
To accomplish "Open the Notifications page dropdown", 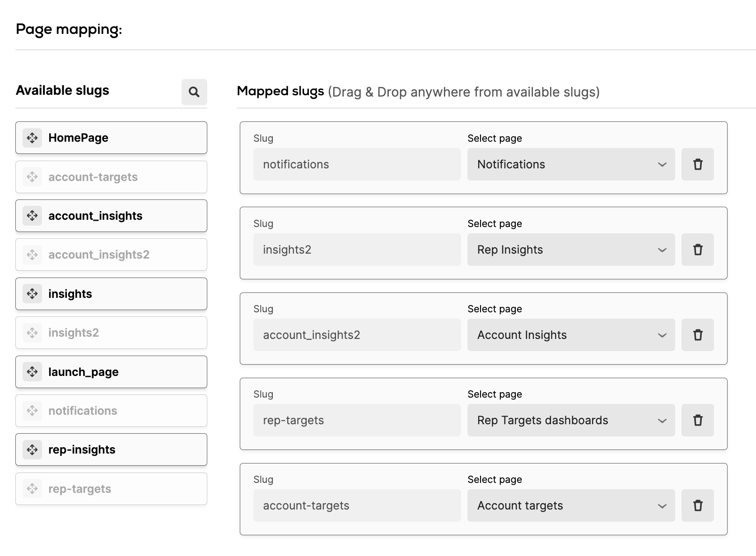I will click(x=570, y=164).
